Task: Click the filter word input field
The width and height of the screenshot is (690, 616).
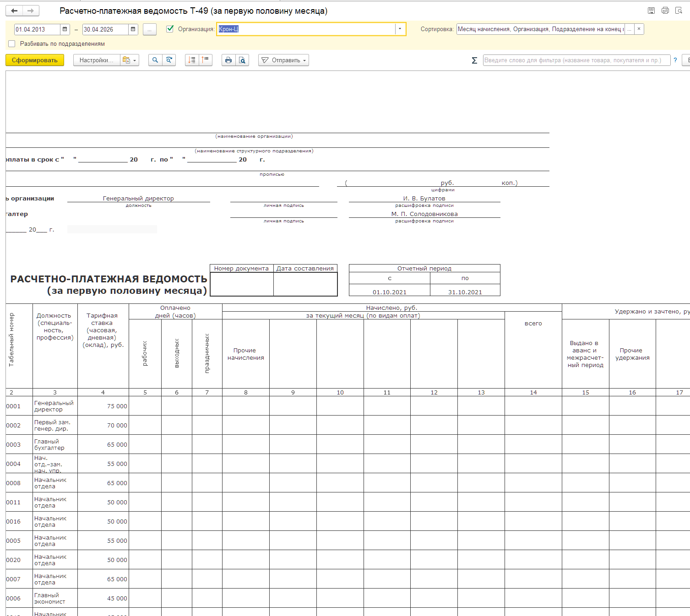Action: [576, 60]
